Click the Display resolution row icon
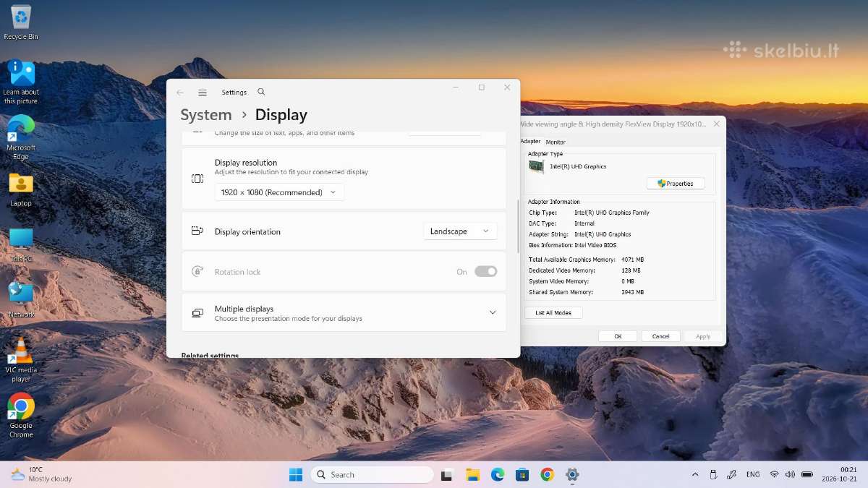This screenshot has height=488, width=868. coord(197,179)
